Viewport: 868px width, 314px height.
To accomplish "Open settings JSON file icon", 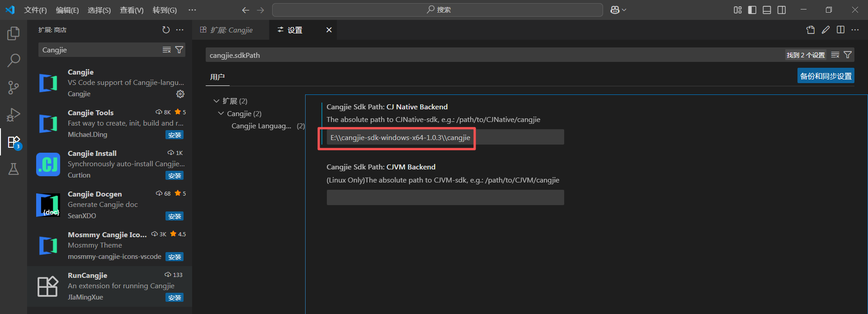I will 811,30.
